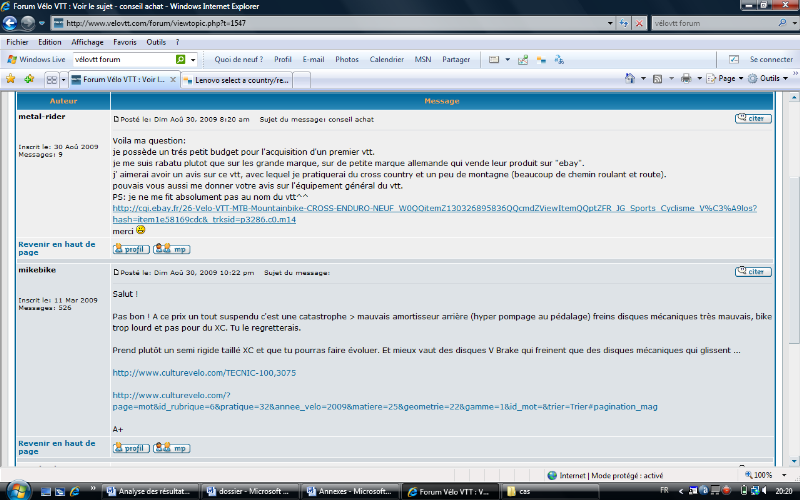Open the Fichier menu
The height and width of the screenshot is (500, 800).
pos(17,42)
